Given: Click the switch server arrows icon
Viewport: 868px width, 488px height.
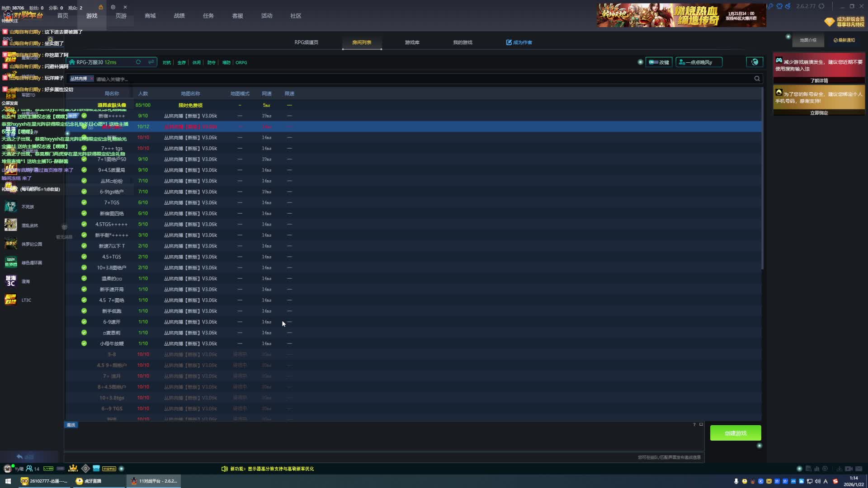Looking at the screenshot, I should 151,62.
